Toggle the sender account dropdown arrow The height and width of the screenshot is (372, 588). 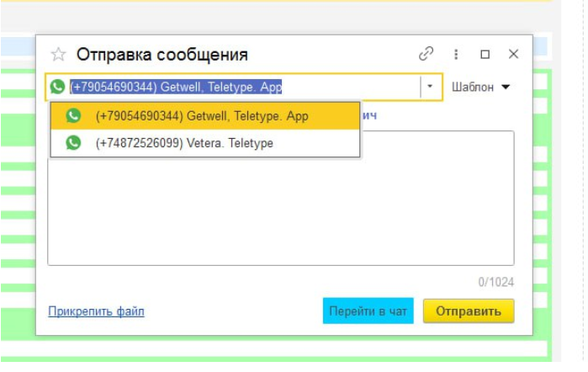[430, 87]
